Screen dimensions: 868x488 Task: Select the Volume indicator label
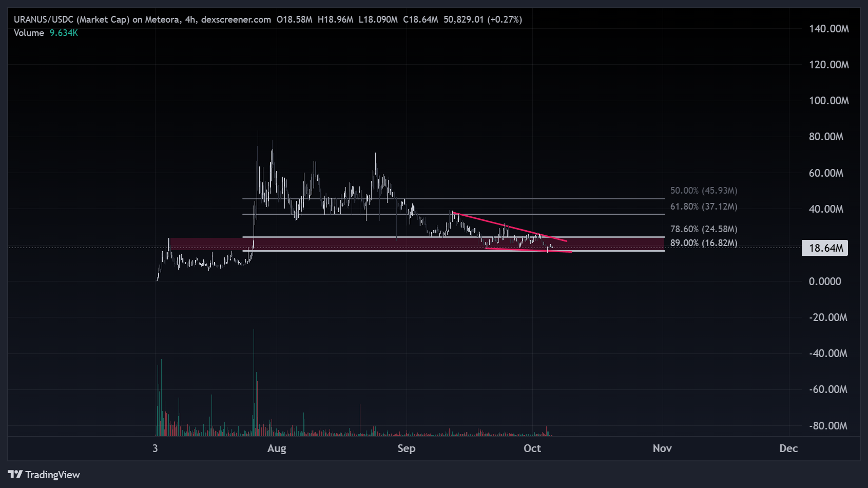[29, 33]
